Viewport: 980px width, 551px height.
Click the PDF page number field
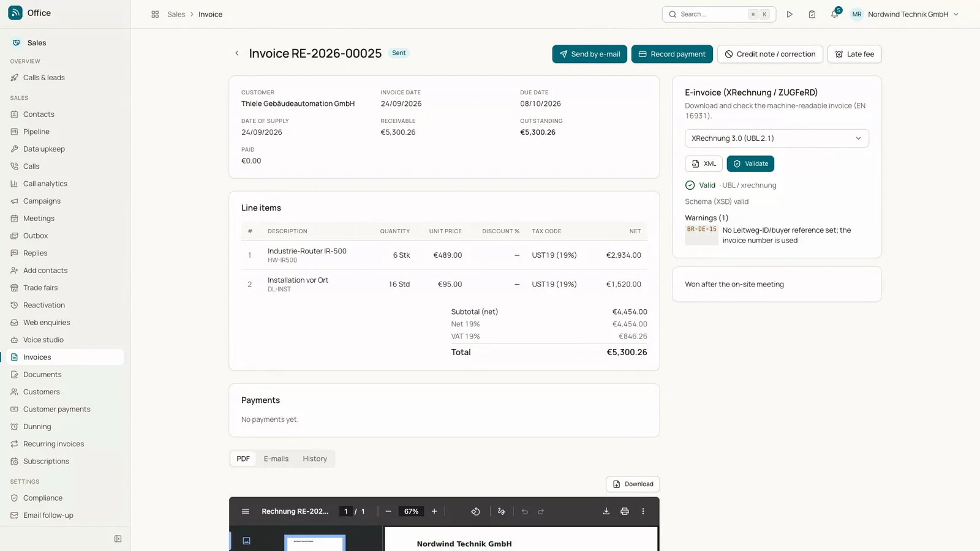346,511
